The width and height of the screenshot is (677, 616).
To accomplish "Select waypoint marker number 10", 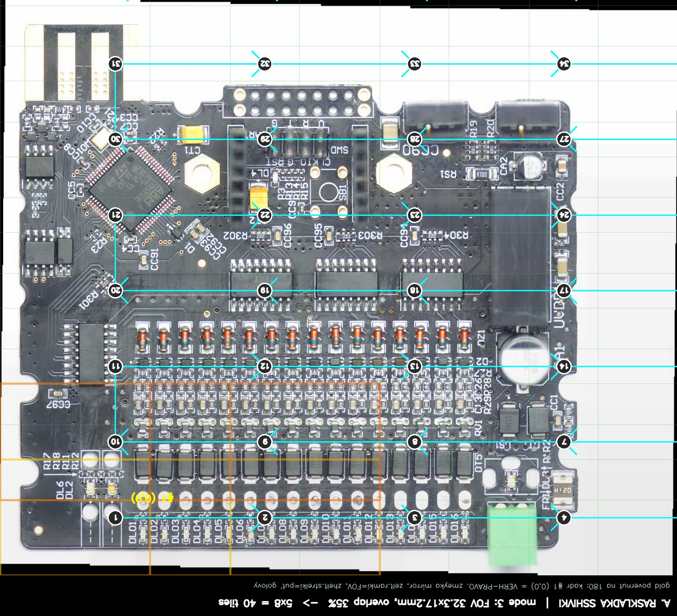I will point(116,442).
